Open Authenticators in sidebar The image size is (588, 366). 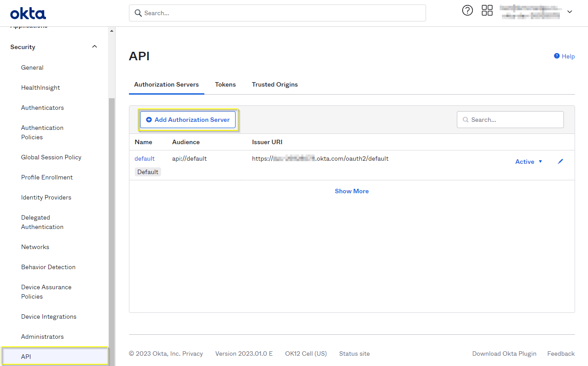click(42, 108)
